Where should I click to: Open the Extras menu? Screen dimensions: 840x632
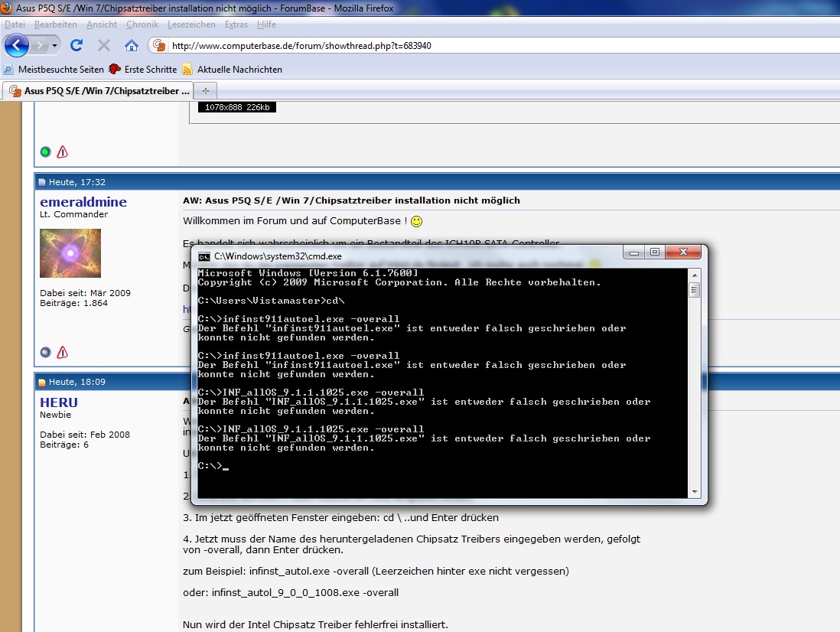(x=236, y=24)
